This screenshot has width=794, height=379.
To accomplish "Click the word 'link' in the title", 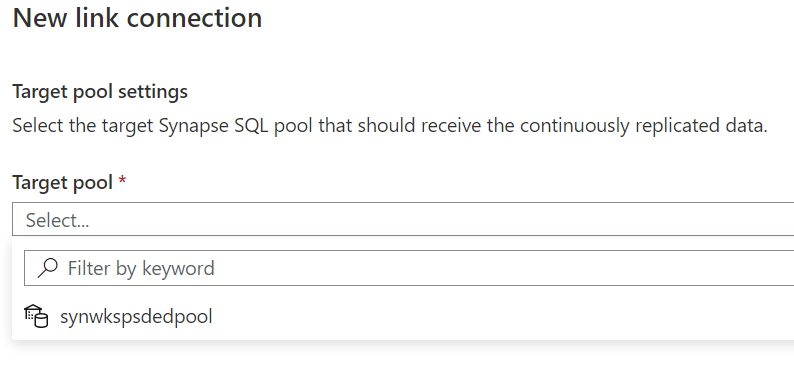I will [x=97, y=18].
